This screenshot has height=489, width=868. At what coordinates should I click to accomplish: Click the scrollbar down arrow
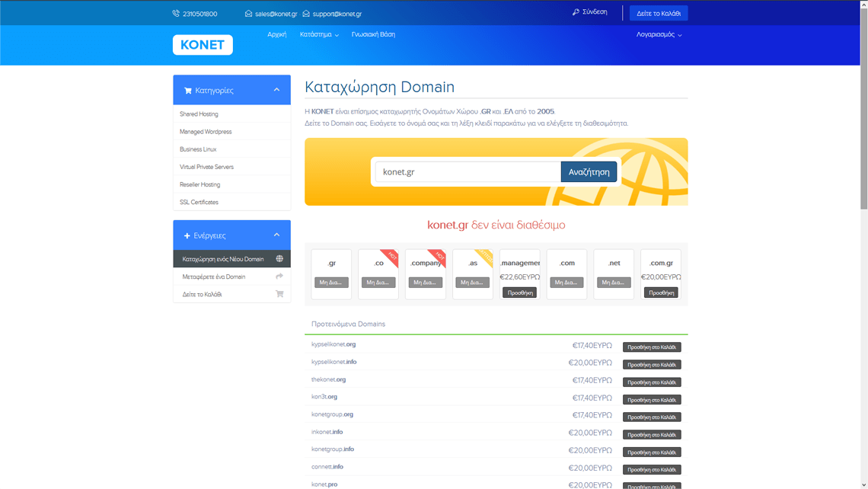863,485
